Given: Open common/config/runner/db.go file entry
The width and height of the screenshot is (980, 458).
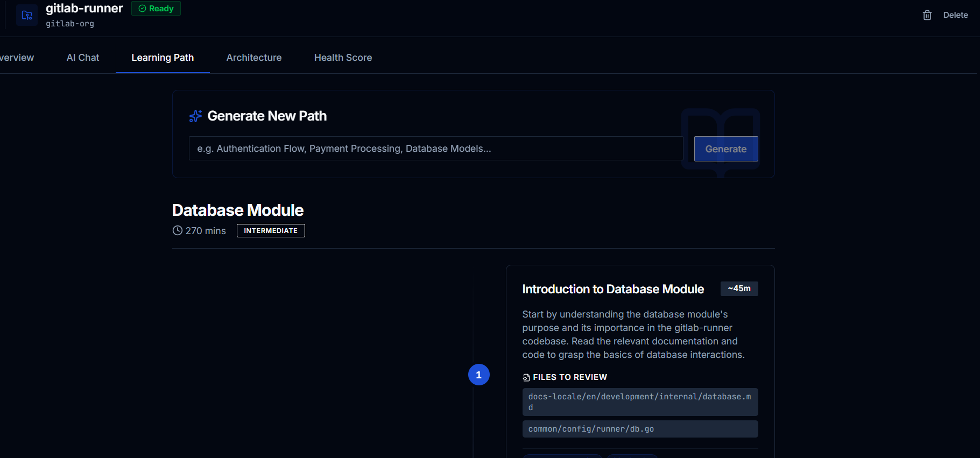Looking at the screenshot, I should click(x=640, y=429).
